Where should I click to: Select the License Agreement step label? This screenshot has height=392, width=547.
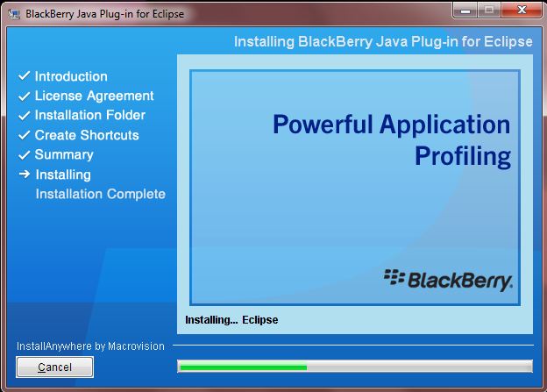coord(94,96)
